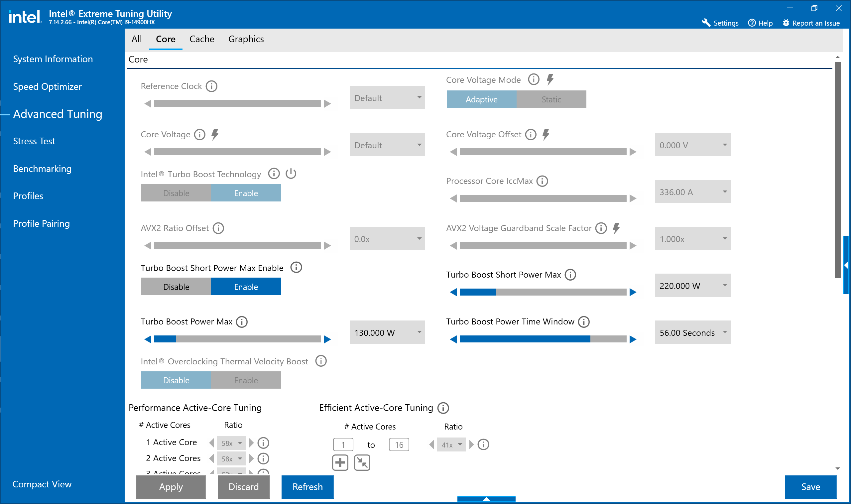Click the Refresh button
This screenshot has width=851, height=504.
click(x=307, y=487)
